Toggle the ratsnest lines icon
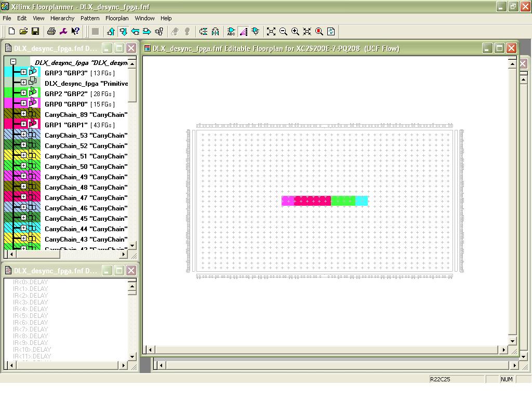 click(x=243, y=32)
